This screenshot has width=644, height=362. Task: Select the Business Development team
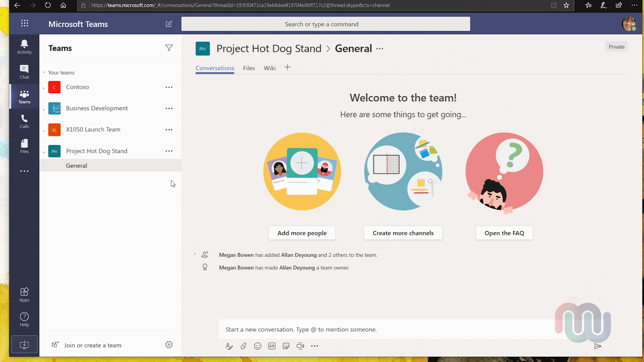coord(97,108)
